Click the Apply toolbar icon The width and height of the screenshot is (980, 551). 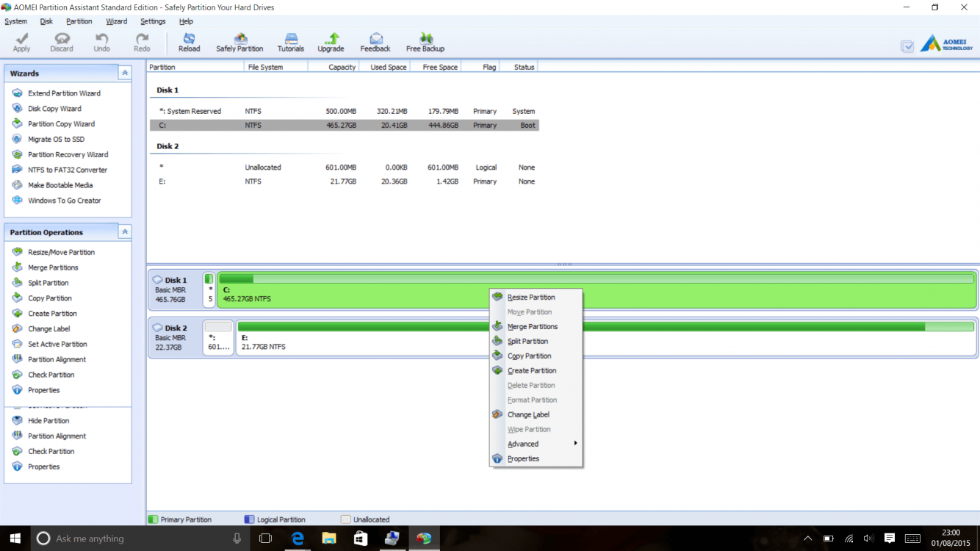tap(21, 42)
